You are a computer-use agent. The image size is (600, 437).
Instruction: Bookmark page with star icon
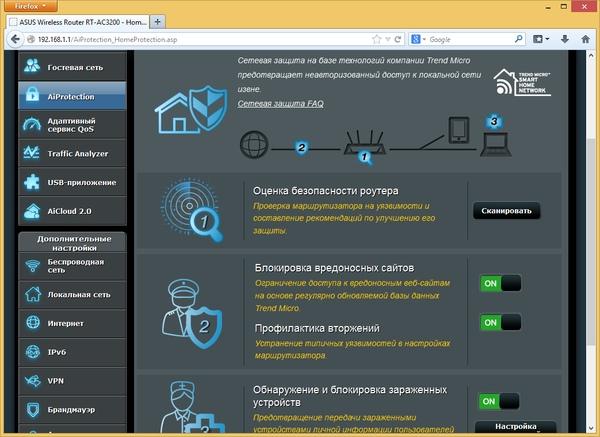[377, 39]
